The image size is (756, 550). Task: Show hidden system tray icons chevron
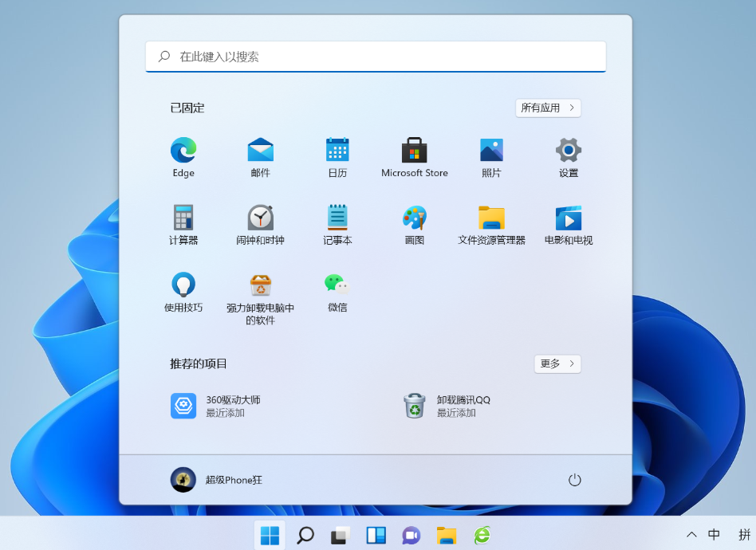pyautogui.click(x=691, y=535)
